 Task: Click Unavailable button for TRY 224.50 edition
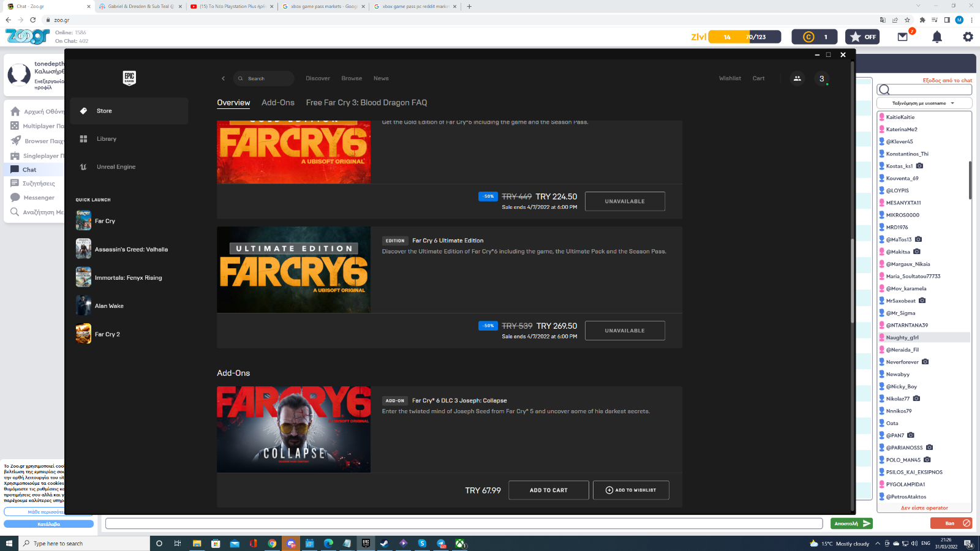click(x=625, y=201)
